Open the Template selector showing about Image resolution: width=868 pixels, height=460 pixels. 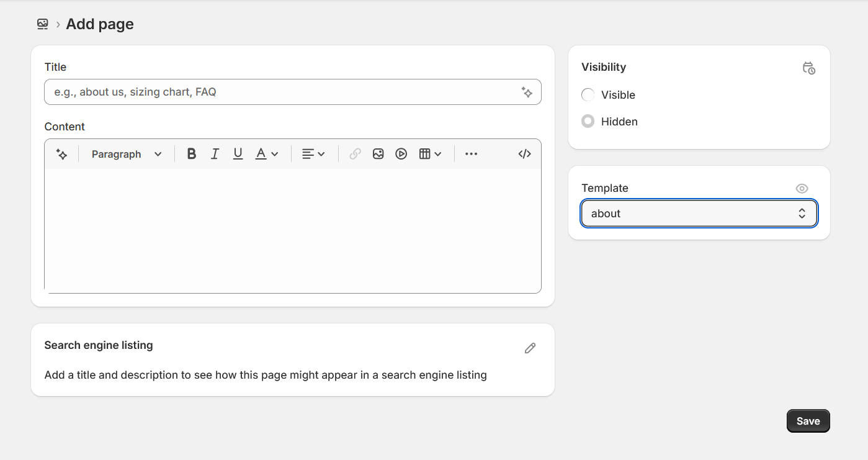click(699, 213)
